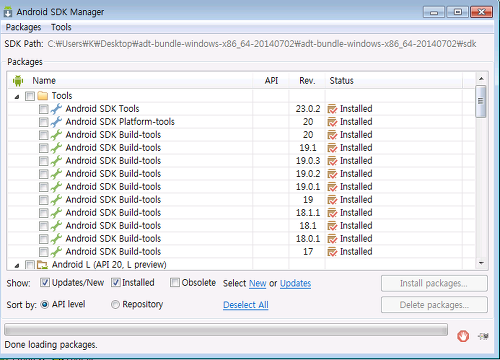Click the wrench icon for Android SDK Tools
This screenshot has width=500, height=360.
point(56,109)
